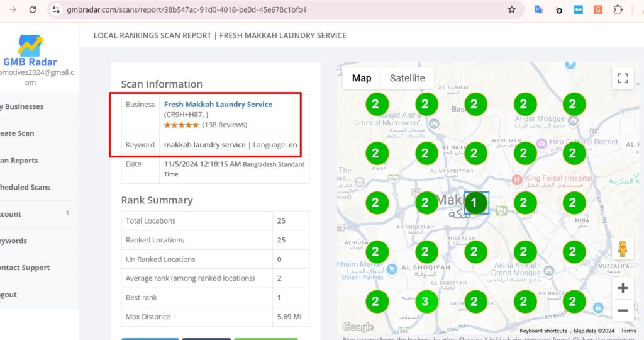Click the scan date 11/5/2024 12:18:15 AM
This screenshot has height=340, width=644.
[x=203, y=164]
